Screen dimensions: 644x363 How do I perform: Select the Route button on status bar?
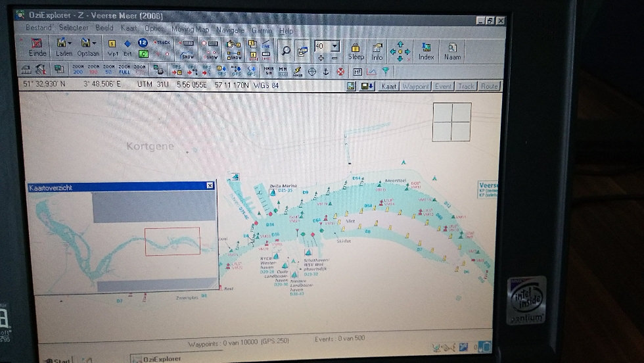[x=489, y=86]
